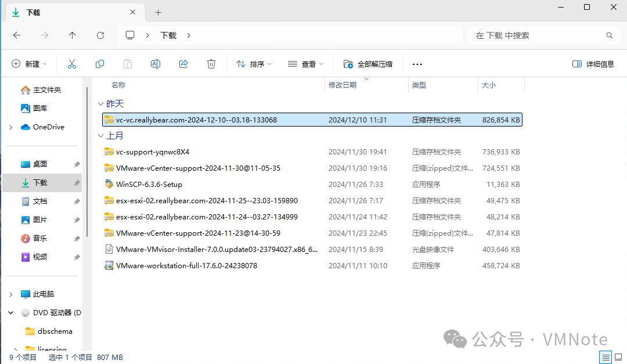
Task: Click the pin icon next to 音乐
Action: pyautogui.click(x=77, y=239)
